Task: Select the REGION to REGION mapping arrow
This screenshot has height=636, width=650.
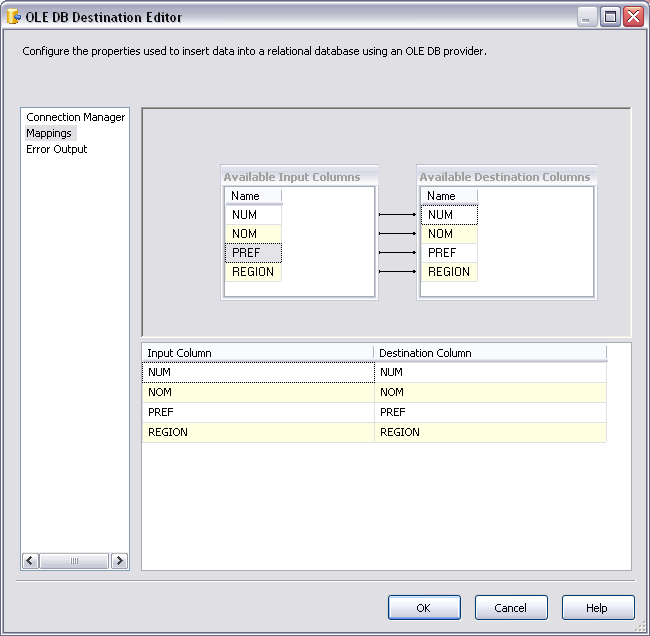Action: pyautogui.click(x=397, y=272)
